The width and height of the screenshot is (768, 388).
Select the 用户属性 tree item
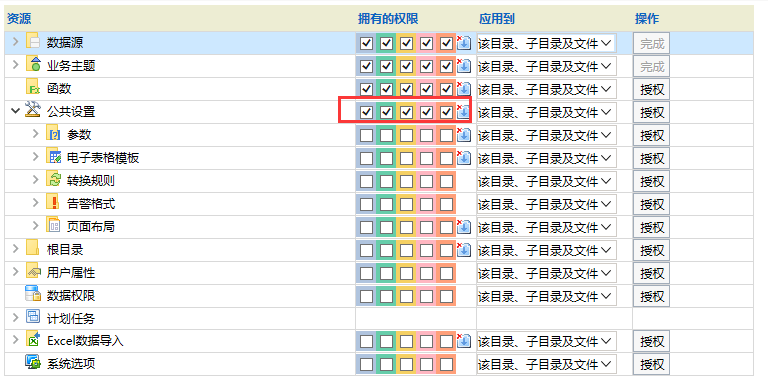(71, 273)
